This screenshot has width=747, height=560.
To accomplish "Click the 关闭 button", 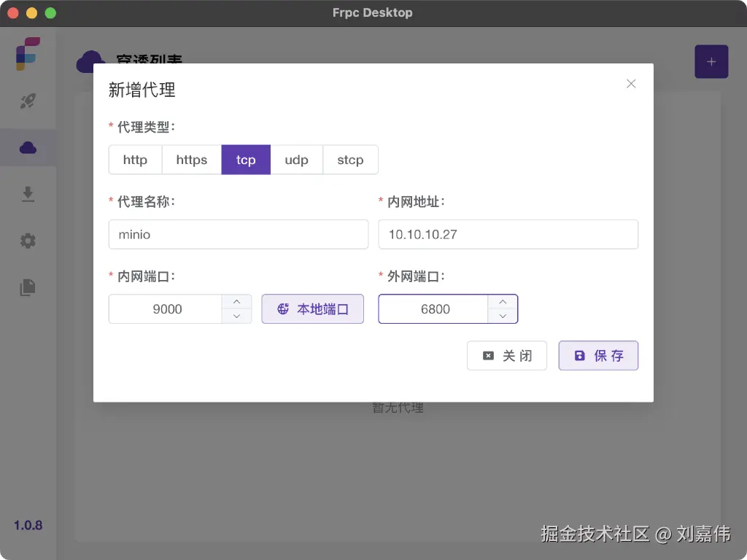I will 507,356.
